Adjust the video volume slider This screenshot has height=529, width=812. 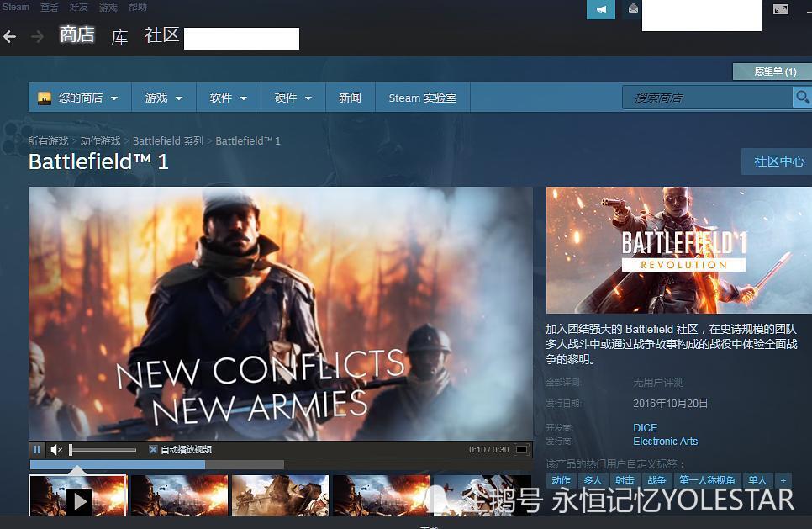[103, 450]
